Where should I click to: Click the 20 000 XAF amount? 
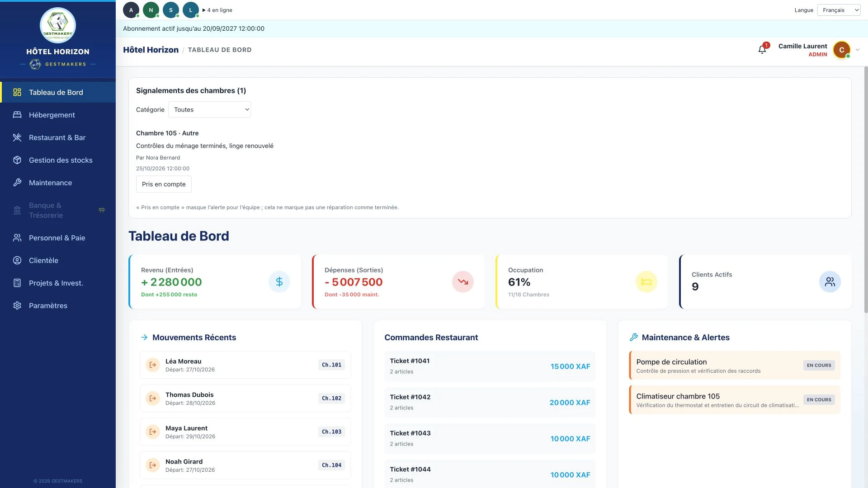(570, 403)
